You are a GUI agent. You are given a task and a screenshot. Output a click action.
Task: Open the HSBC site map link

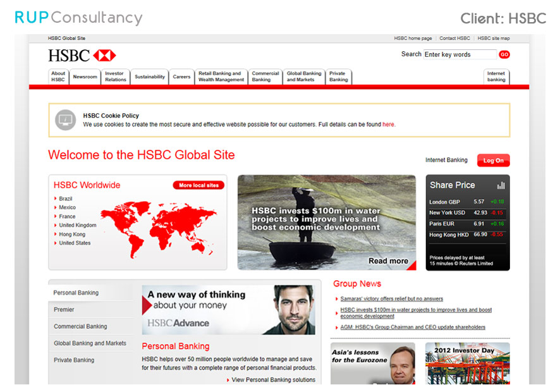pos(494,38)
